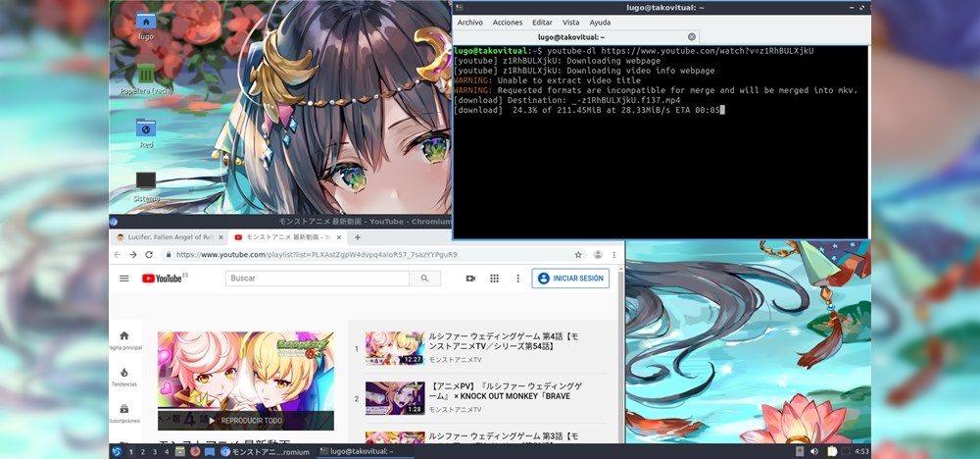This screenshot has height=459, width=980.
Task: Open the terminal Vista menu
Action: (570, 23)
